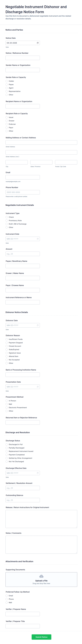The image size is (82, 644).
Task: Click the cloud upload icon
Action: (41, 576)
